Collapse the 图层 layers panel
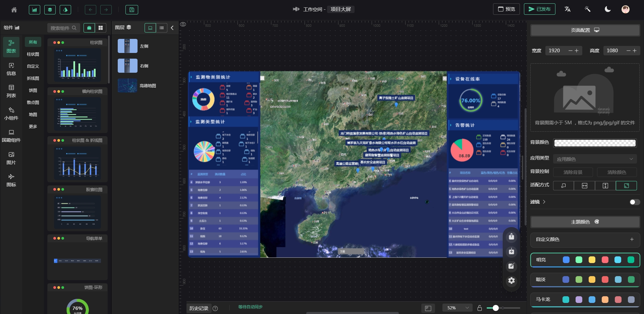 (172, 28)
